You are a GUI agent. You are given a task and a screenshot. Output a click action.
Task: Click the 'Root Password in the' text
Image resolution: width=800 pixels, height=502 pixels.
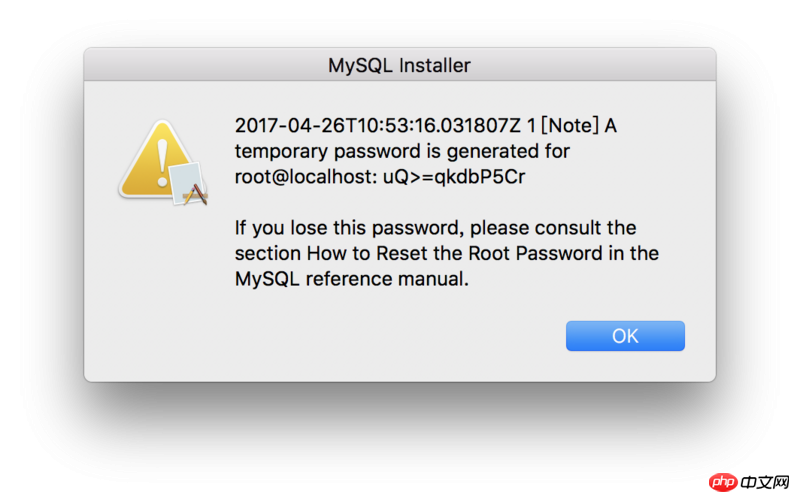564,254
